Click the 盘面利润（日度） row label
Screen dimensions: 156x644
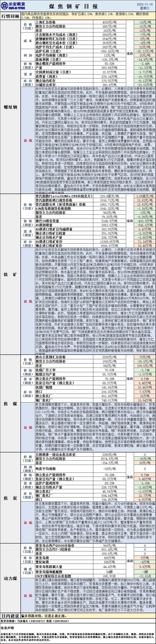(x=48, y=59)
